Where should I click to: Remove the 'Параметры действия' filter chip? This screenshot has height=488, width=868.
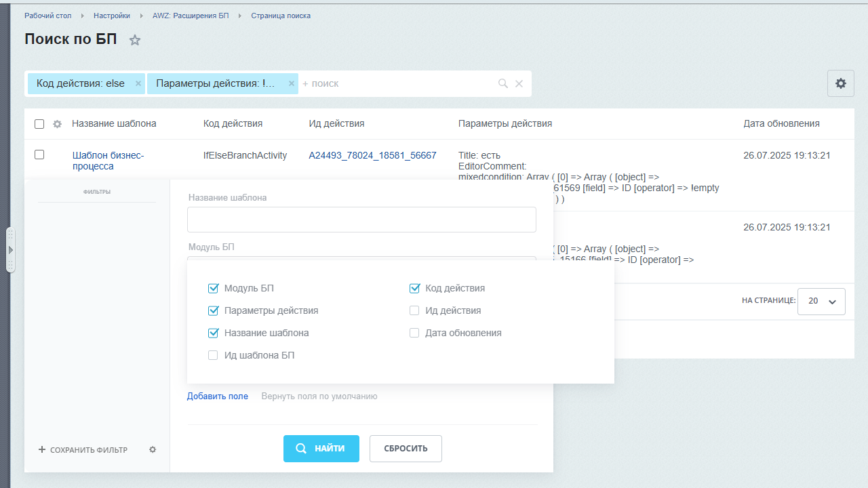point(292,83)
